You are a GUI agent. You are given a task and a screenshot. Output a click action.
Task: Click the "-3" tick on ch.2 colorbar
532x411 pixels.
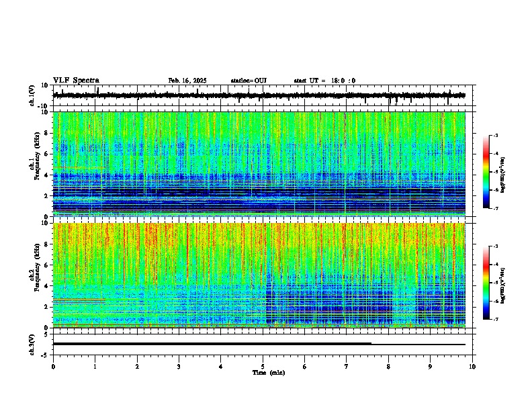coord(495,246)
